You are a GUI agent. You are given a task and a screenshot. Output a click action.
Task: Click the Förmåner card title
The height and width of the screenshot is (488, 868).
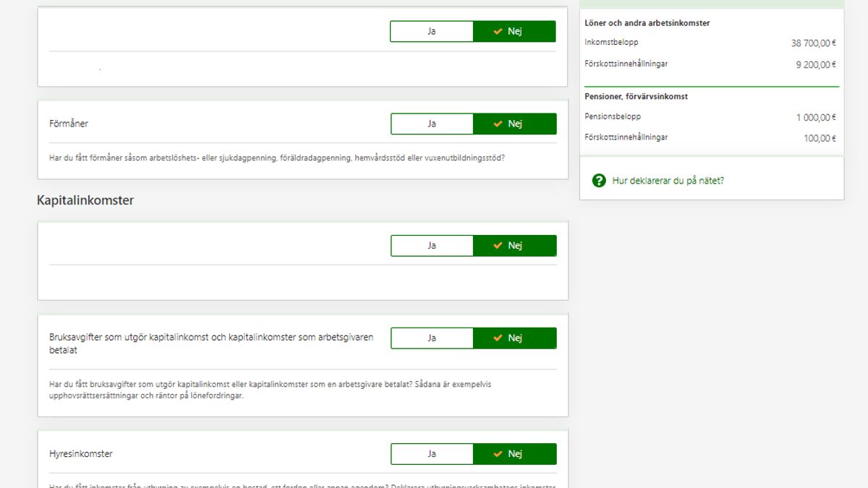point(69,124)
